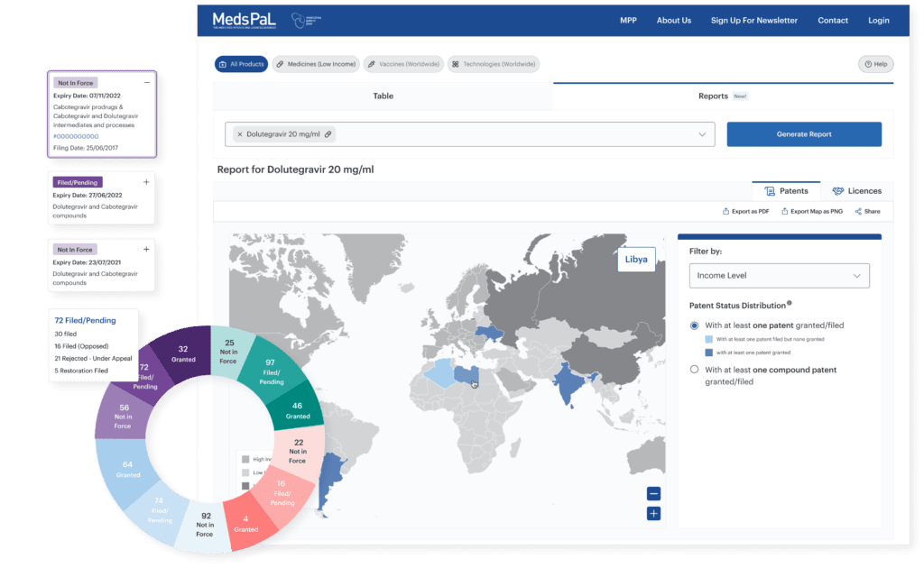
Task: Select 'With at least one compound patent' radio
Action: 694,370
